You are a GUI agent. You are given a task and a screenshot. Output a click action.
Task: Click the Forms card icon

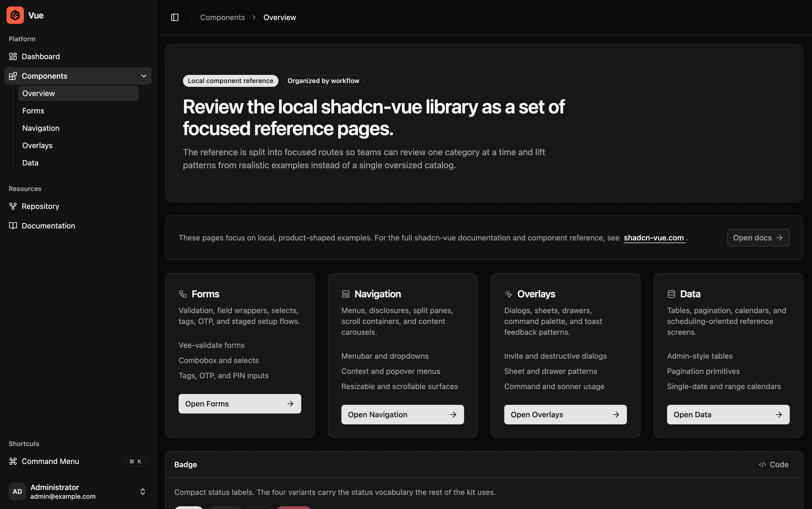(x=183, y=294)
